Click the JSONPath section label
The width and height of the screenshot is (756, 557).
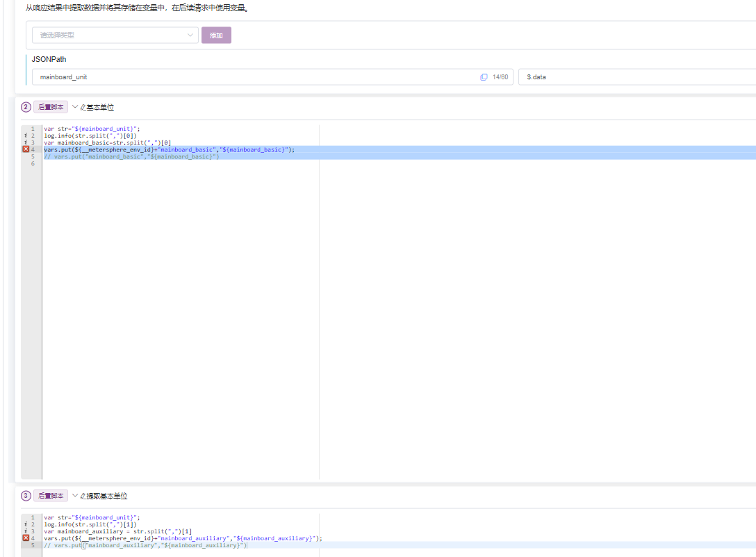[x=49, y=59]
